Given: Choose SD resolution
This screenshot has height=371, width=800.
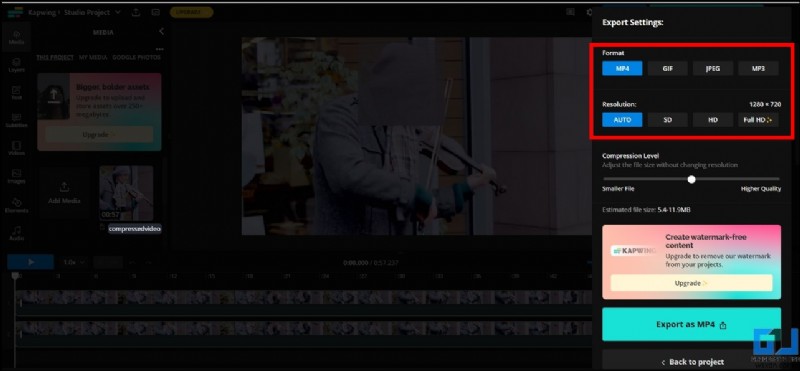Looking at the screenshot, I should click(667, 120).
